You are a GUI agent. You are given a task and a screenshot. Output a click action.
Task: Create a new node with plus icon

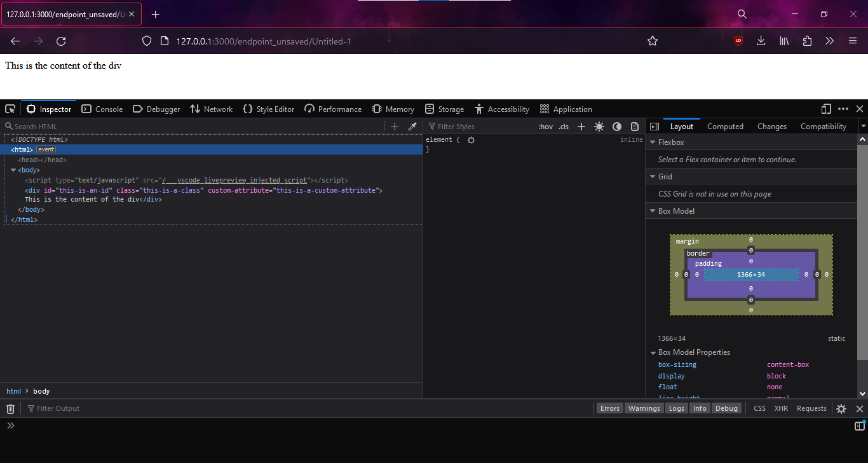[395, 127]
